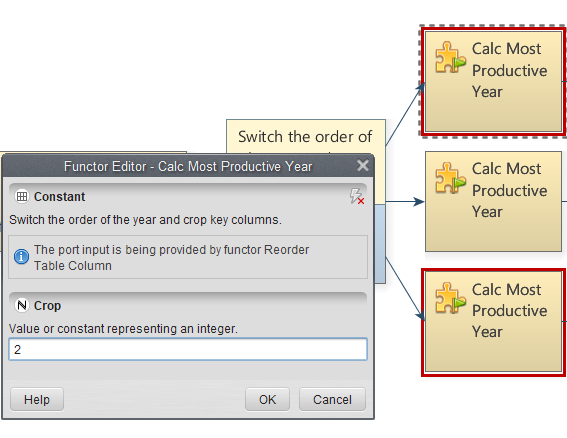Viewport: 567px width, 438px height.
Task: Click the Functor Editor title bar
Action: 188,166
